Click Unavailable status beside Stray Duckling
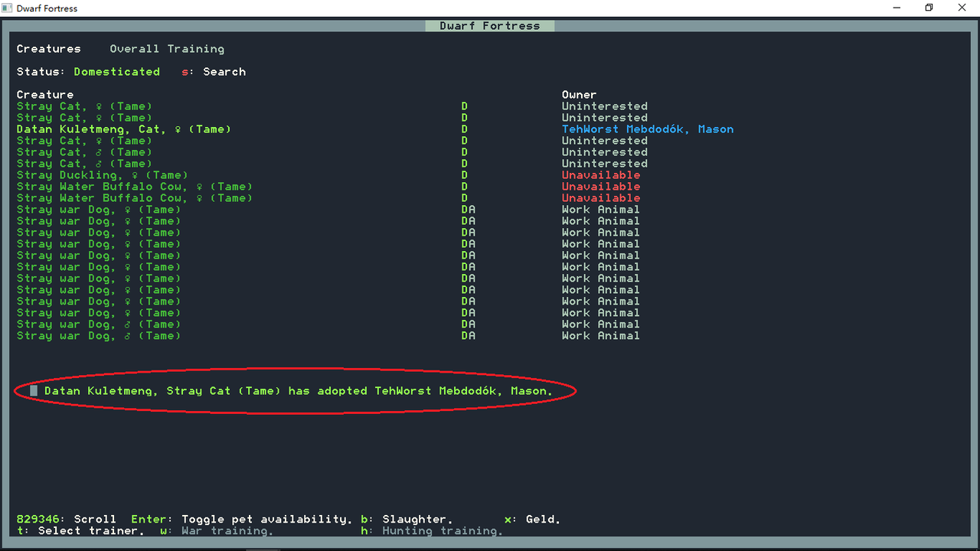The image size is (980, 551). click(x=601, y=175)
